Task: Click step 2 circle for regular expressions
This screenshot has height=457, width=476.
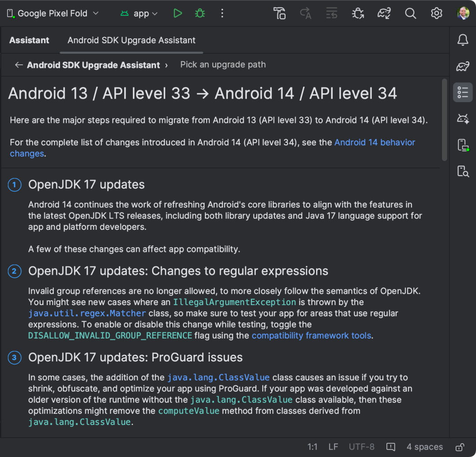Action: [x=15, y=271]
